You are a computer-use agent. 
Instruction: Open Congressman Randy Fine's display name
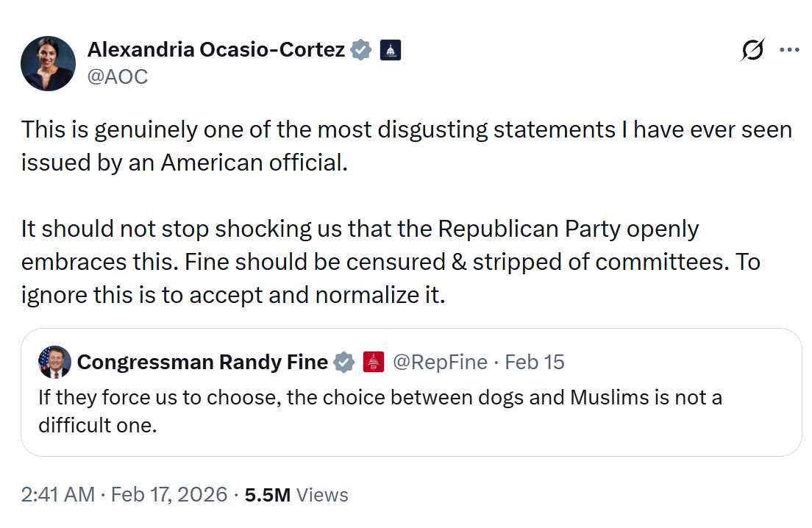click(x=202, y=362)
